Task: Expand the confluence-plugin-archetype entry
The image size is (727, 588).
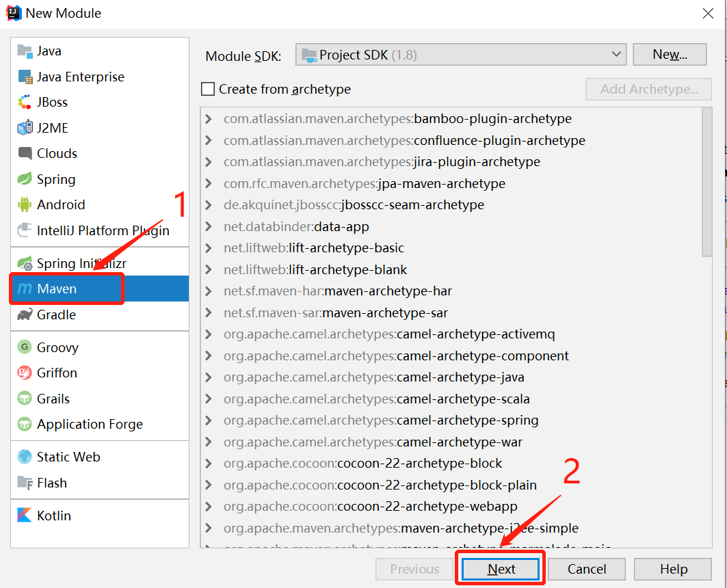Action: click(209, 140)
